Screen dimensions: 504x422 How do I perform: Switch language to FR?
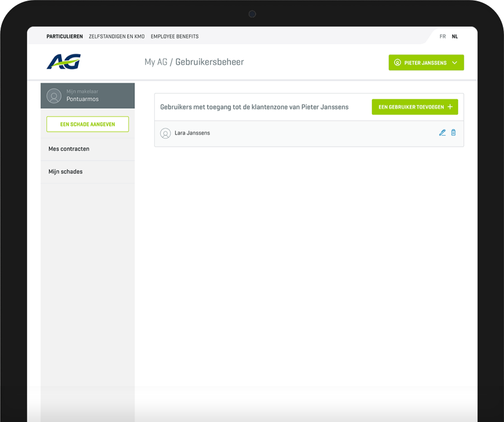tap(443, 37)
